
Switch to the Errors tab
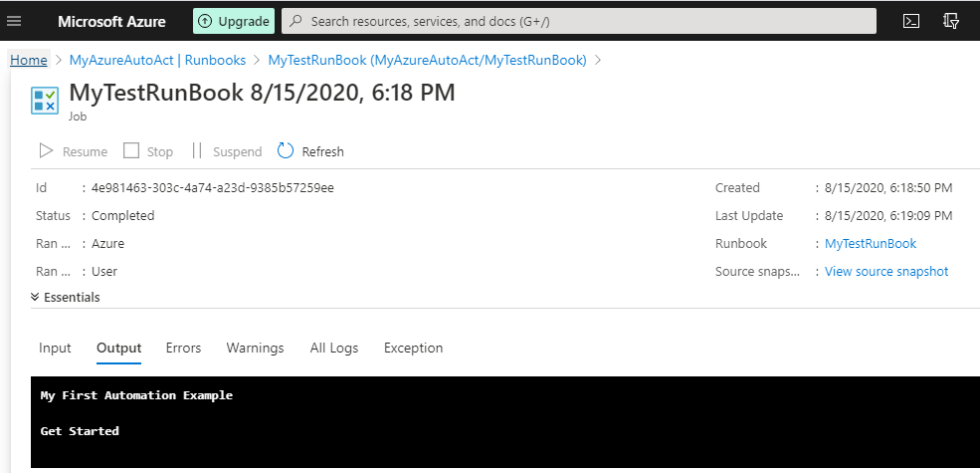(183, 348)
